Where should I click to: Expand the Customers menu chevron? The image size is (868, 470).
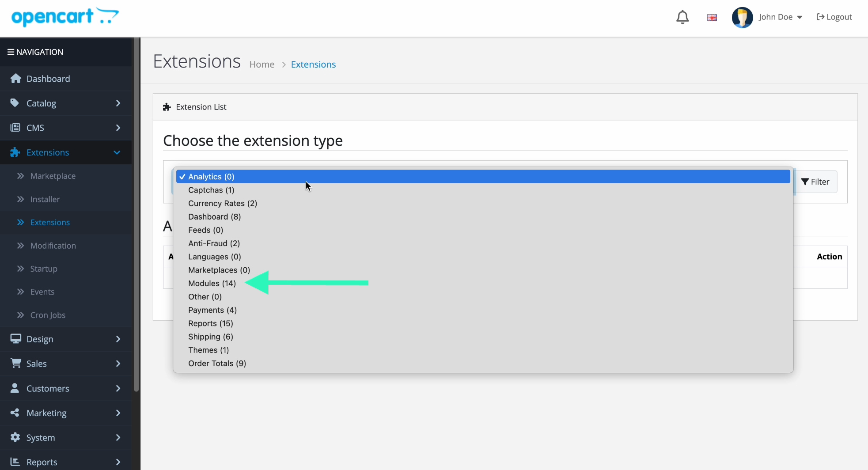coord(118,388)
